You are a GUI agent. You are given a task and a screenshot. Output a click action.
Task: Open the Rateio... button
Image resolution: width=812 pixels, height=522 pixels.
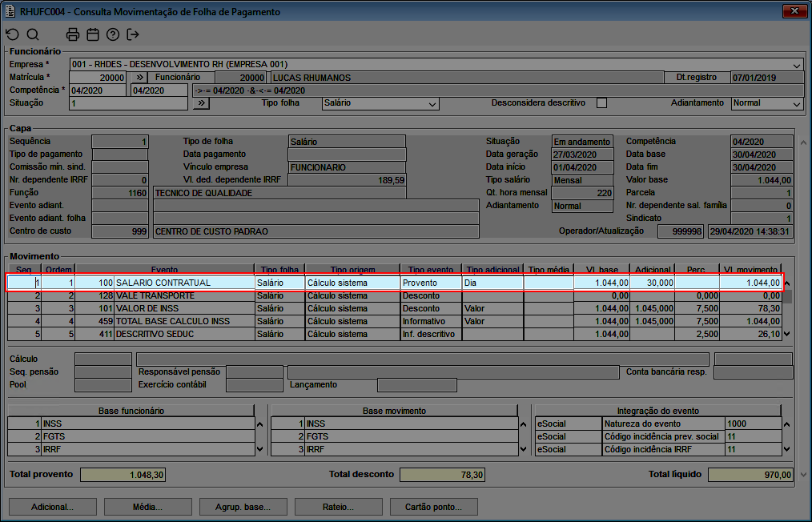point(339,507)
